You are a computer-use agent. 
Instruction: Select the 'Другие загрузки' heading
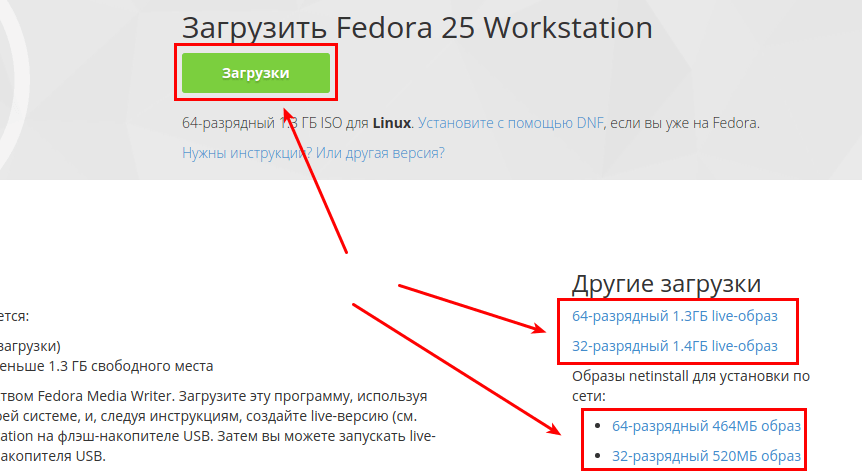click(666, 284)
